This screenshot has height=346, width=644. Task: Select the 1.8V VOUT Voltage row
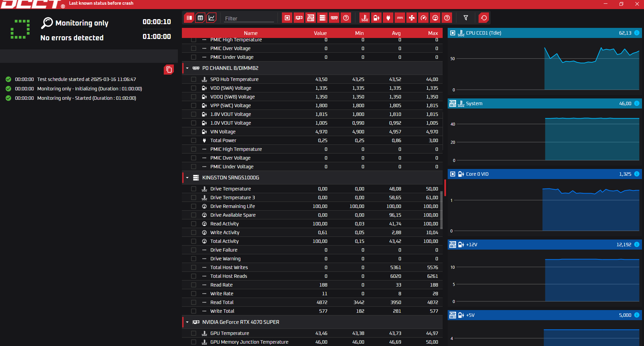pos(312,114)
